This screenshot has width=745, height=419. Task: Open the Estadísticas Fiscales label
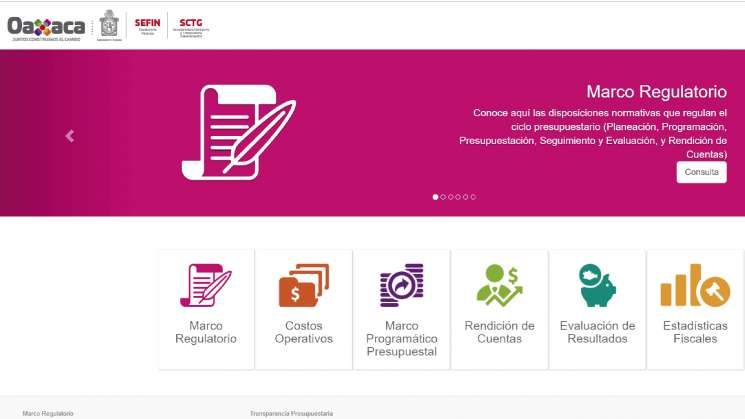click(x=695, y=332)
